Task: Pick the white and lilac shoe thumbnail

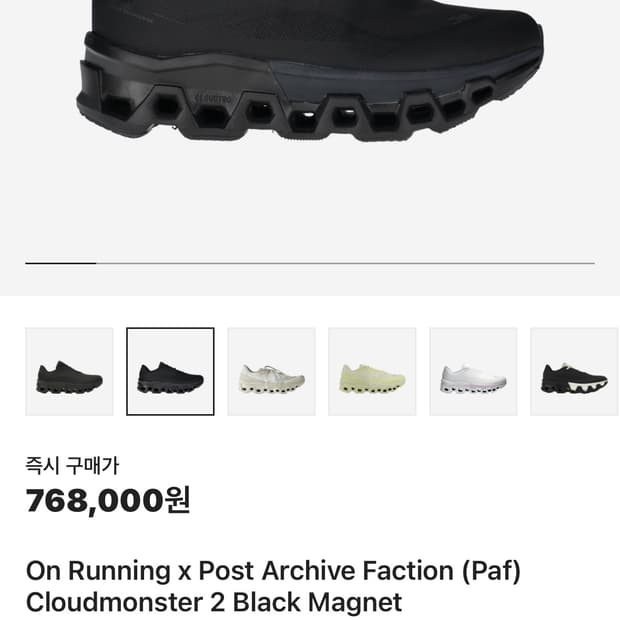Action: coord(473,371)
